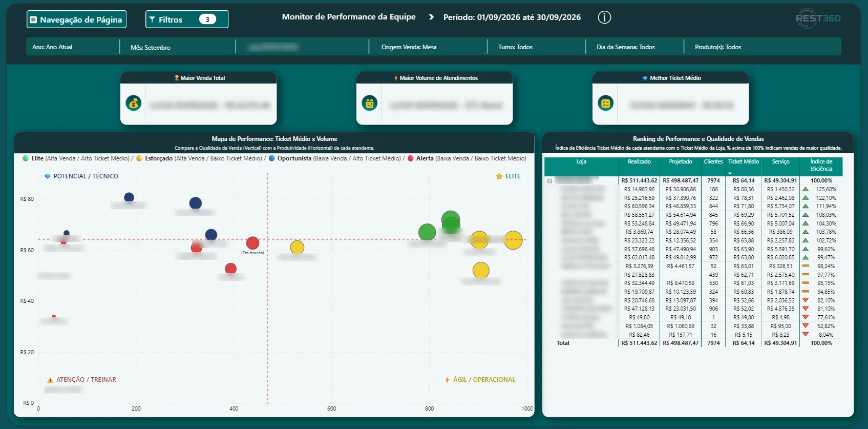Select the yellow bubble at the far right edge
This screenshot has width=868, height=429.
(513, 240)
